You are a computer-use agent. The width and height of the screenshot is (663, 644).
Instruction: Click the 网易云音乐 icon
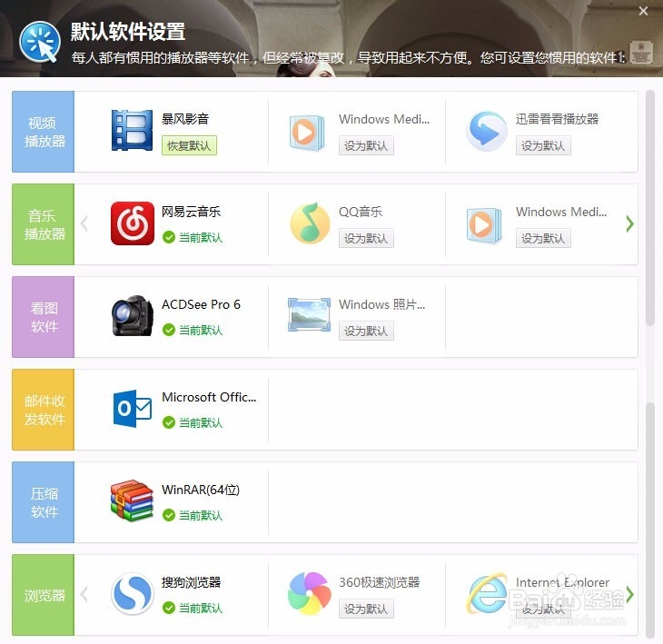[x=133, y=223]
